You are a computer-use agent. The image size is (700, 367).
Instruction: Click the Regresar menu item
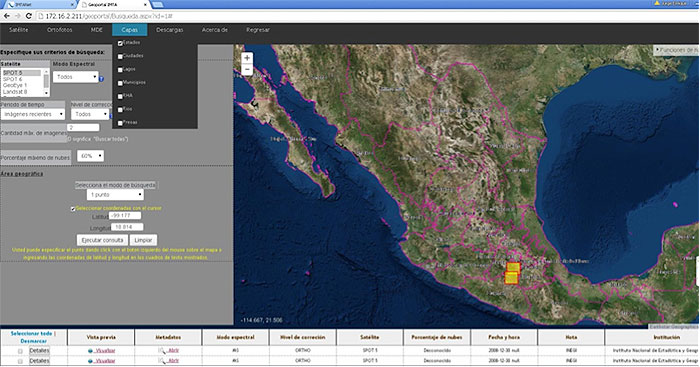258,30
